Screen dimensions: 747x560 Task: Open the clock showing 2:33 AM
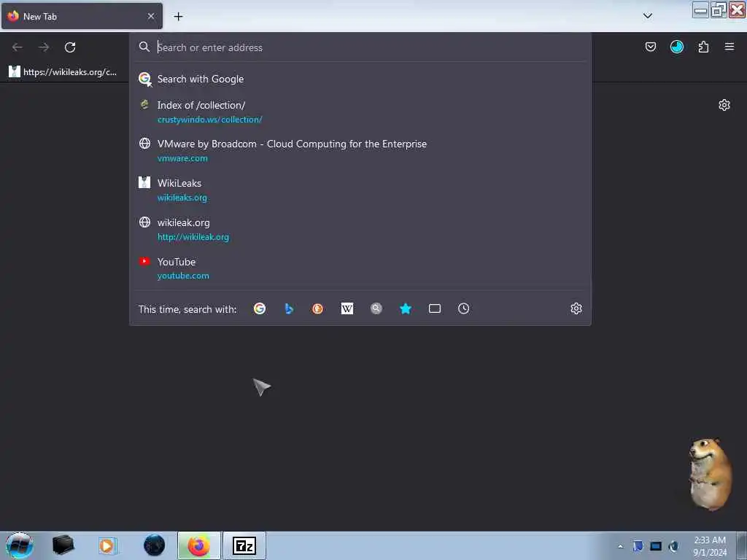pos(709,545)
